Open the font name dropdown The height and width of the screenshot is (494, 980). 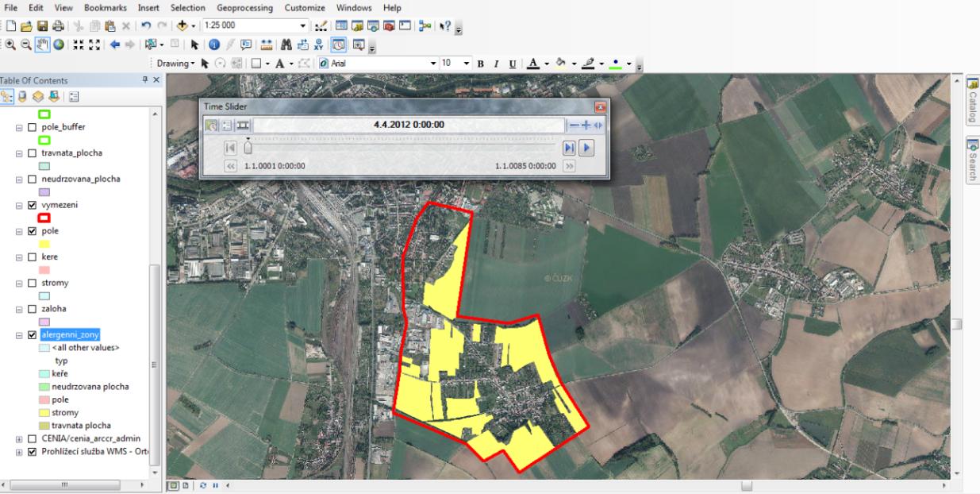(x=433, y=62)
